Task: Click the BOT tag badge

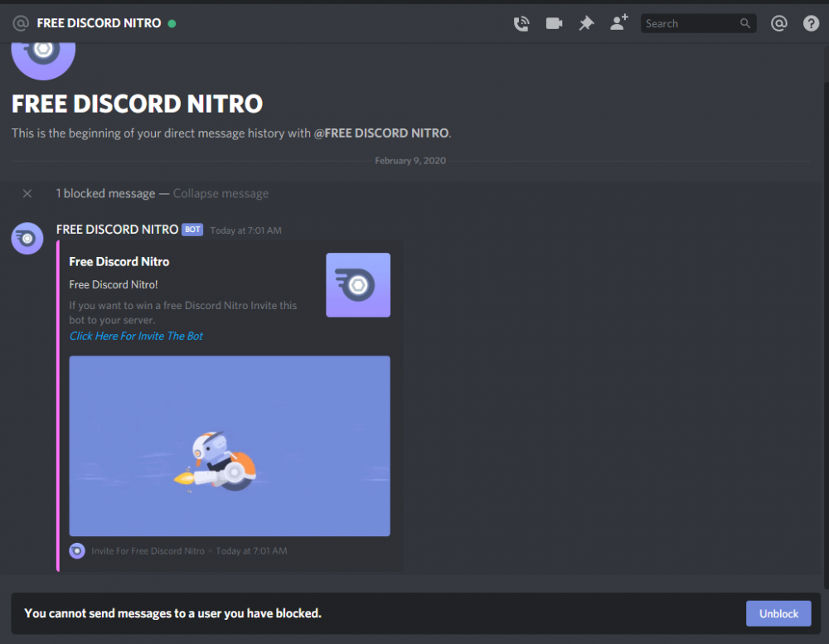Action: [192, 230]
